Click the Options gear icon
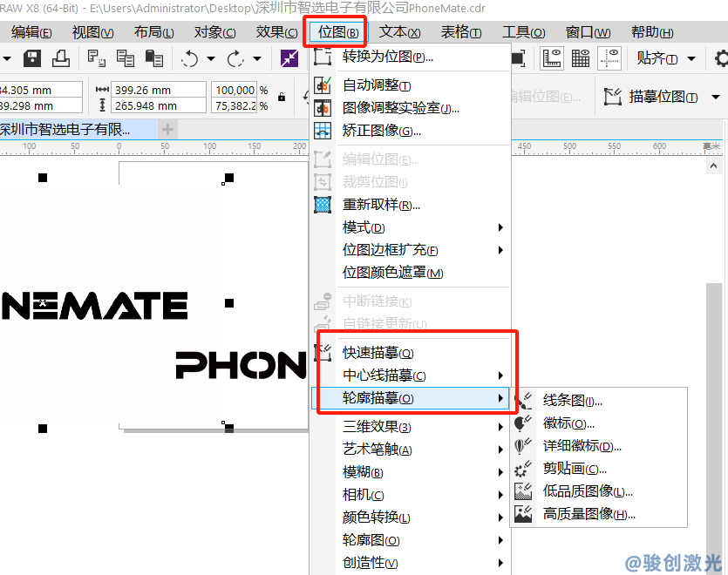This screenshot has height=575, width=728. [722, 58]
